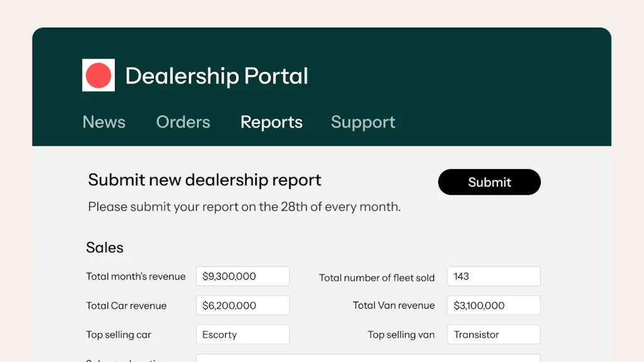Open the News tab

point(104,122)
